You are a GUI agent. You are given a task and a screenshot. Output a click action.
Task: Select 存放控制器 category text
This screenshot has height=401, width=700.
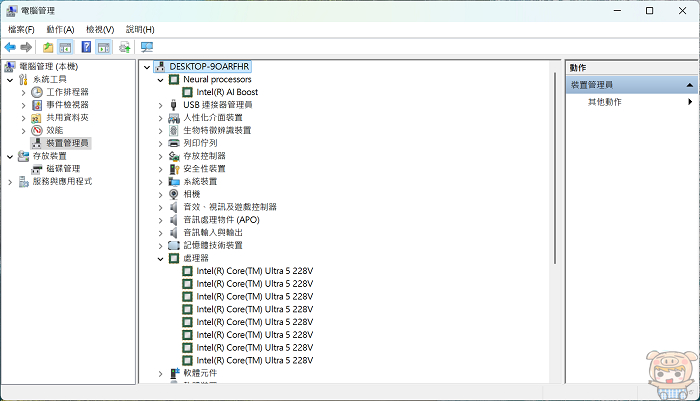(x=204, y=156)
